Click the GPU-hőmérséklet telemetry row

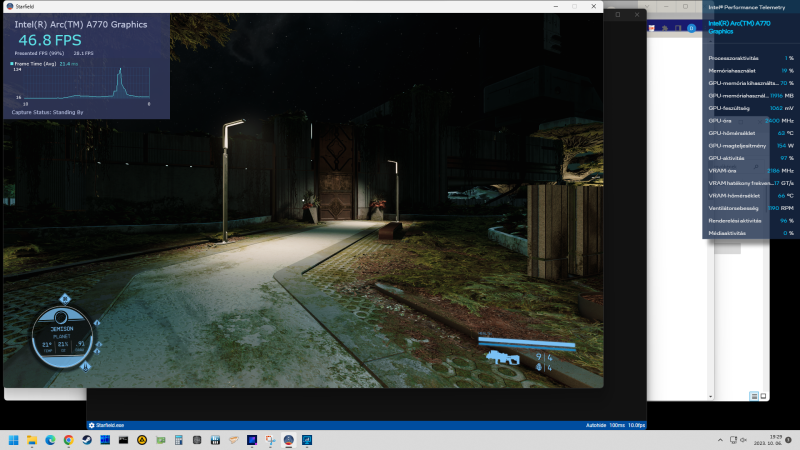751,133
